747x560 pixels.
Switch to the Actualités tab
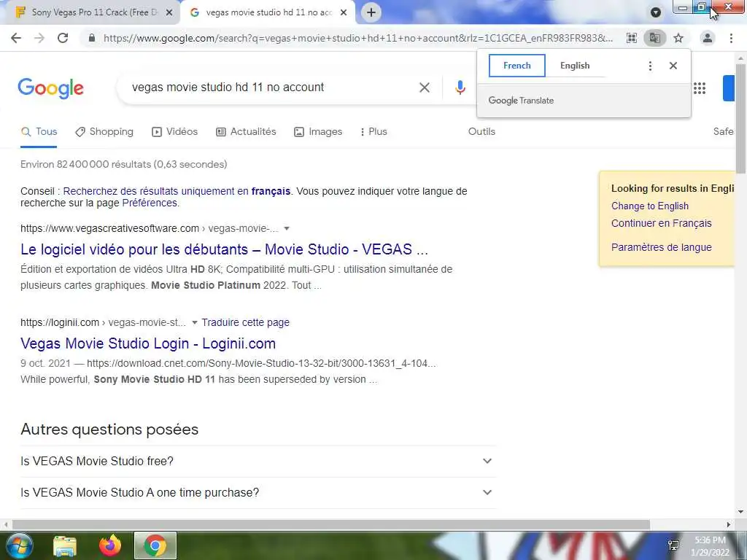(x=246, y=132)
